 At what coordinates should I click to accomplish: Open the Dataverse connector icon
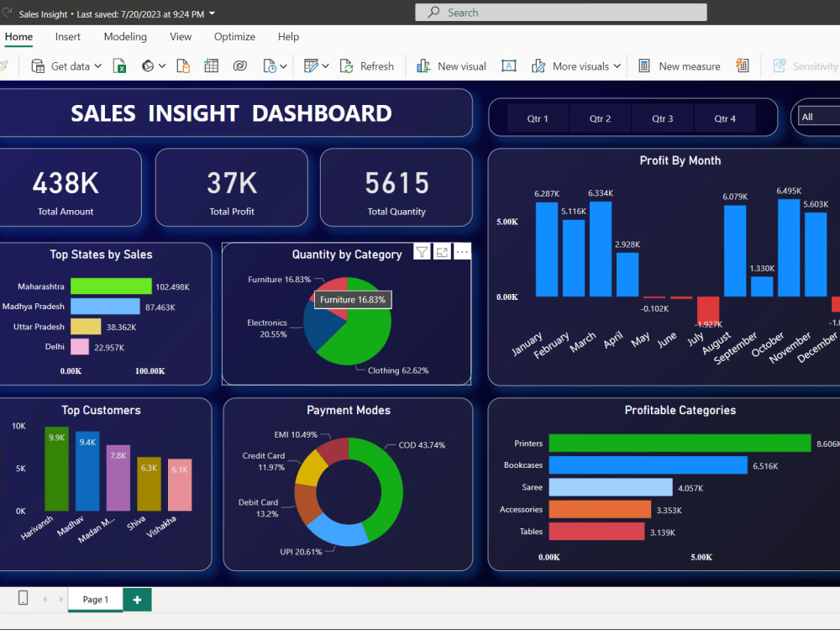click(x=240, y=66)
